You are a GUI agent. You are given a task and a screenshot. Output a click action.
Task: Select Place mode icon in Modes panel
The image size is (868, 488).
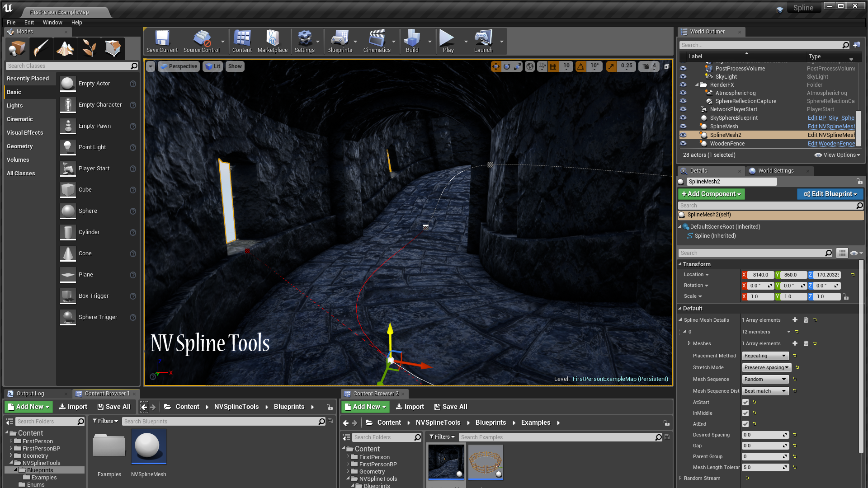click(x=17, y=48)
